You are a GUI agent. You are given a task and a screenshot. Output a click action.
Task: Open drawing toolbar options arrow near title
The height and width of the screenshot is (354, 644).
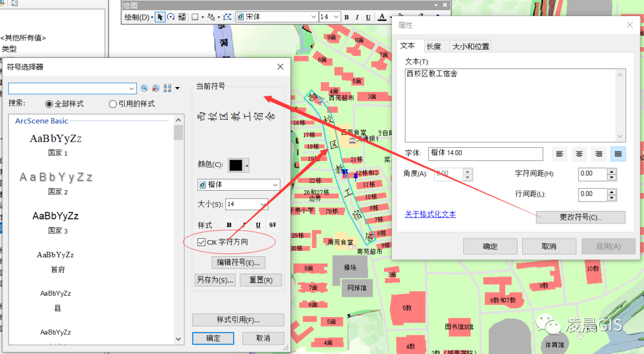(436, 5)
